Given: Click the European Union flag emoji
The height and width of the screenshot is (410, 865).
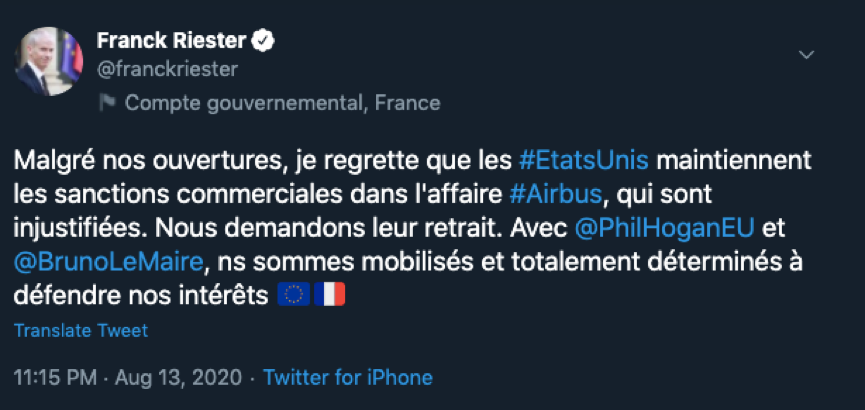Looking at the screenshot, I should click(292, 297).
